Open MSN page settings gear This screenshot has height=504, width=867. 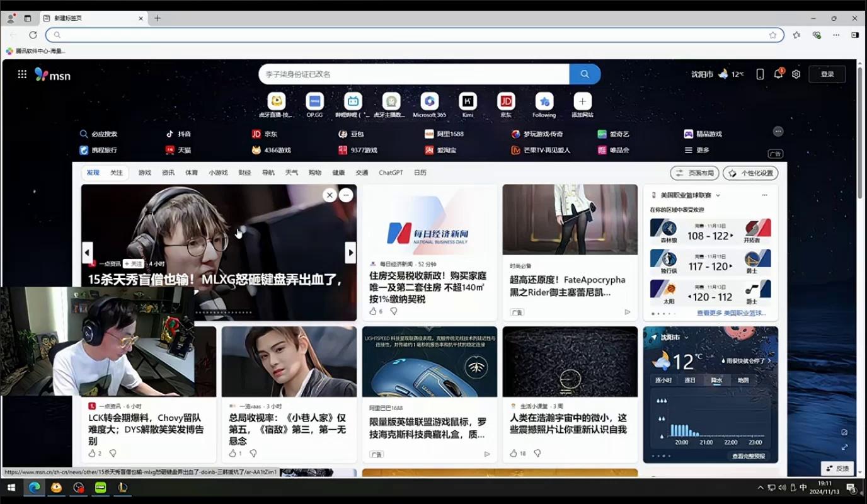click(x=796, y=74)
